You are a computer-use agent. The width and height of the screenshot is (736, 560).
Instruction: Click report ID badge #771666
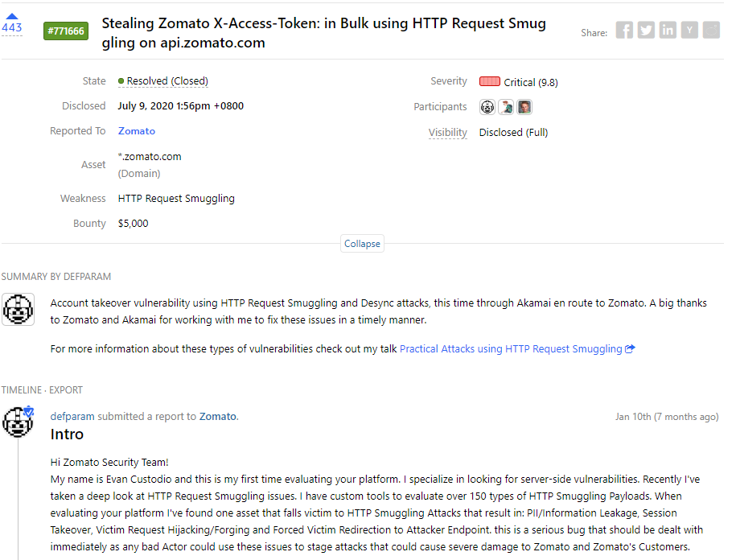click(66, 31)
